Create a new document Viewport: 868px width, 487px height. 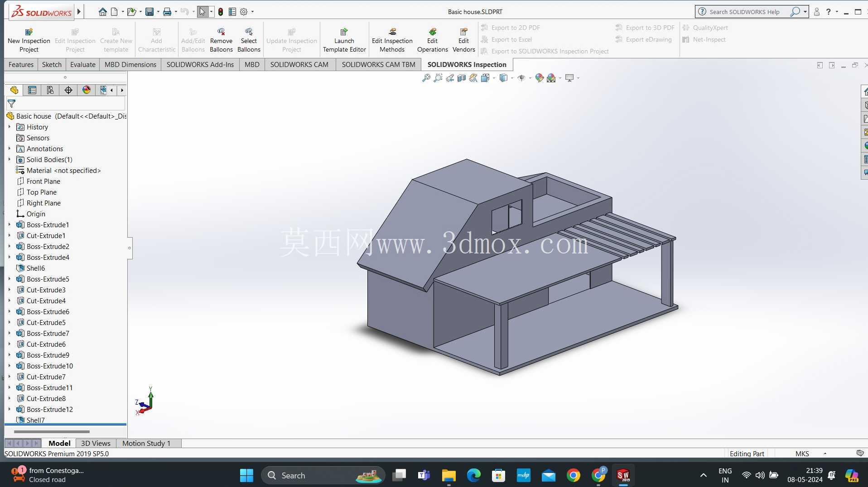(114, 12)
